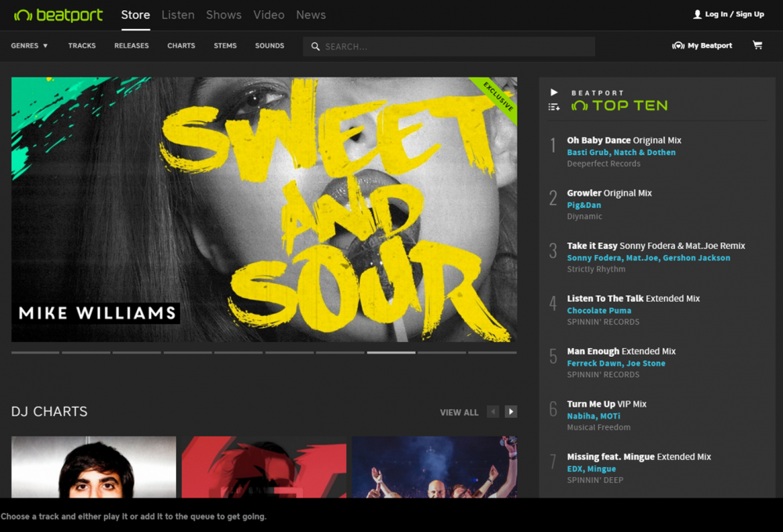Open the GENRES dropdown menu

click(x=29, y=45)
